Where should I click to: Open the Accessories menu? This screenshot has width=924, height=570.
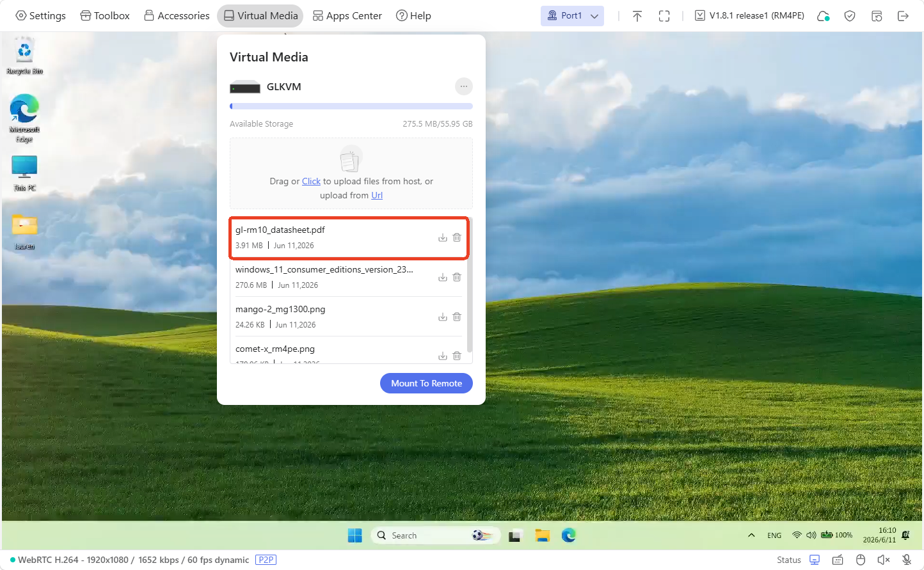click(x=177, y=15)
